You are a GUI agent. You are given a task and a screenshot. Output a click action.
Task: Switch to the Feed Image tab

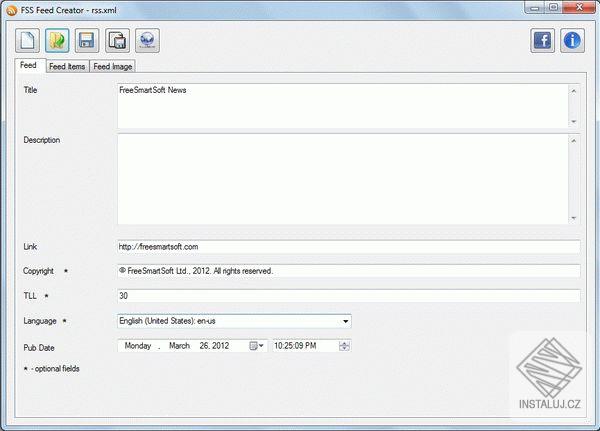[x=112, y=67]
